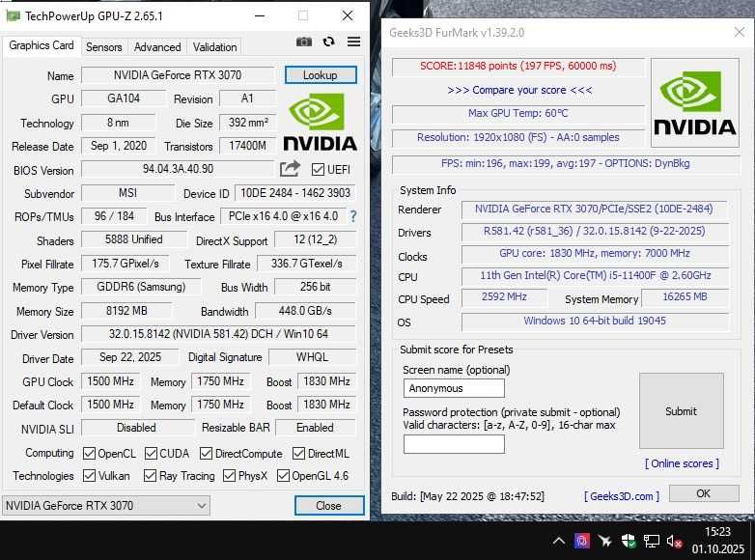Viewport: 755px width, 560px height.
Task: Click the Screen name input field
Action: (x=454, y=388)
